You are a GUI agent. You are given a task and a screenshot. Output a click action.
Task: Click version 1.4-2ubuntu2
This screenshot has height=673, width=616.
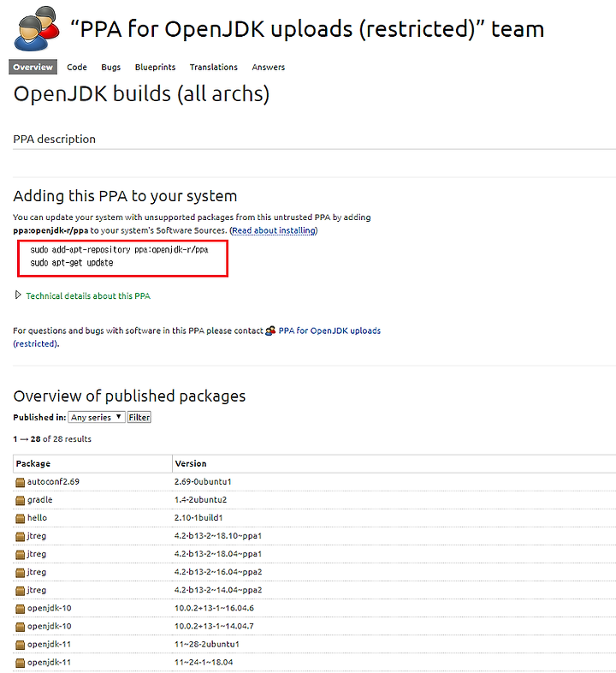click(201, 499)
